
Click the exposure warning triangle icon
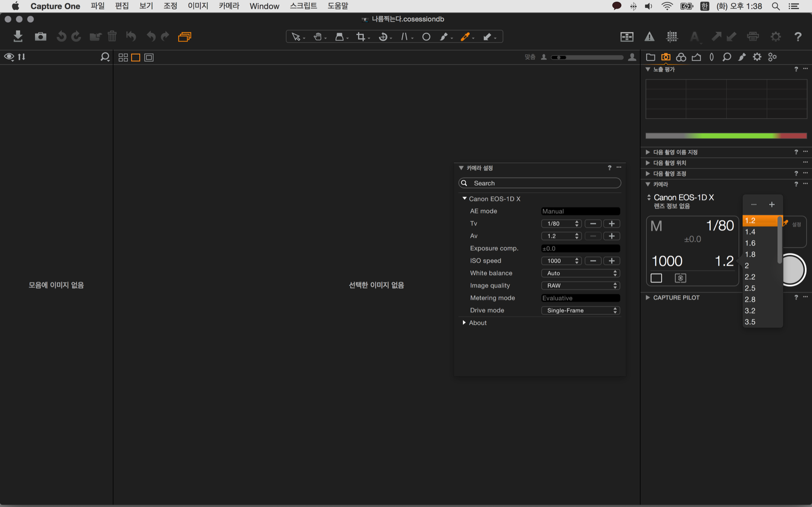pyautogui.click(x=649, y=37)
